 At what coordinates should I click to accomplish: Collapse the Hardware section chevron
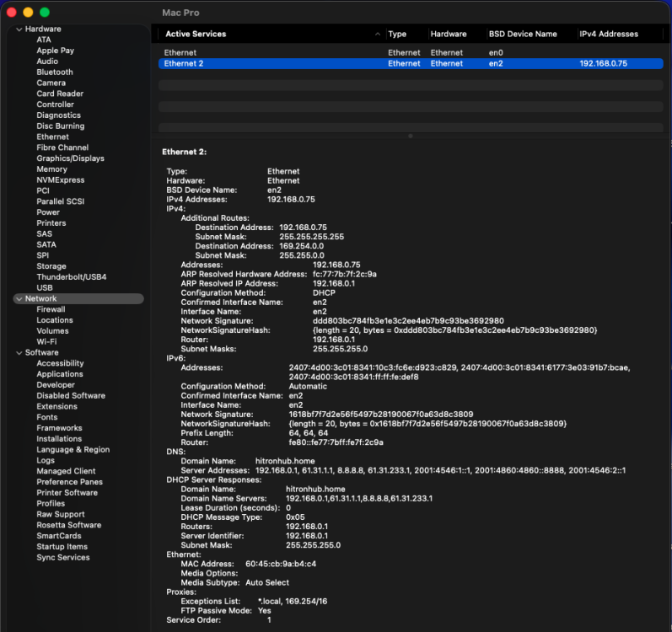tap(19, 29)
